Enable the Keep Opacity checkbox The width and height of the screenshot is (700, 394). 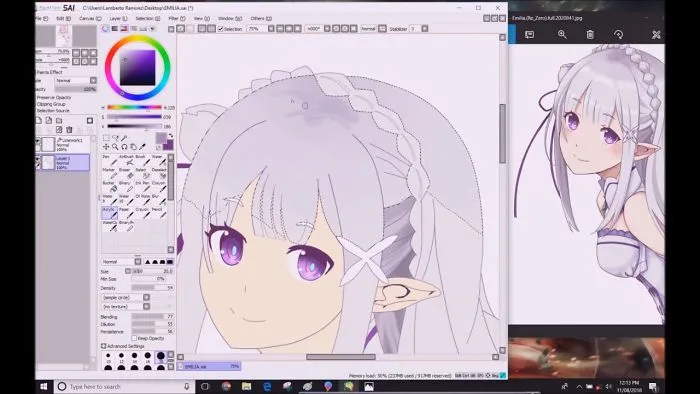coord(134,338)
